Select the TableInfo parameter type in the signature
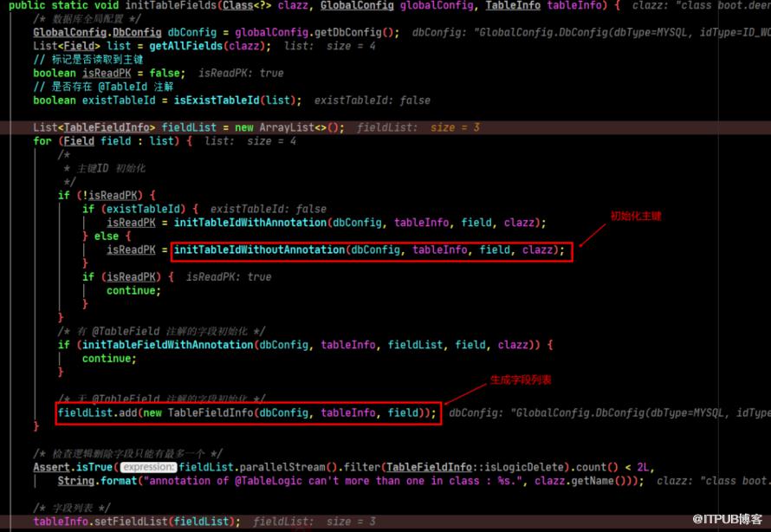 click(513, 5)
